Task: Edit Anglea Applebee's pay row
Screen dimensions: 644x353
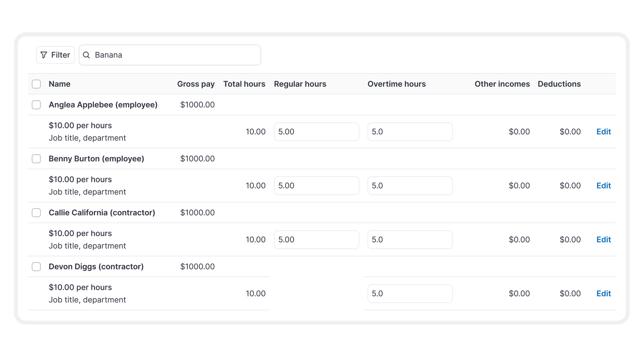Action: point(603,132)
